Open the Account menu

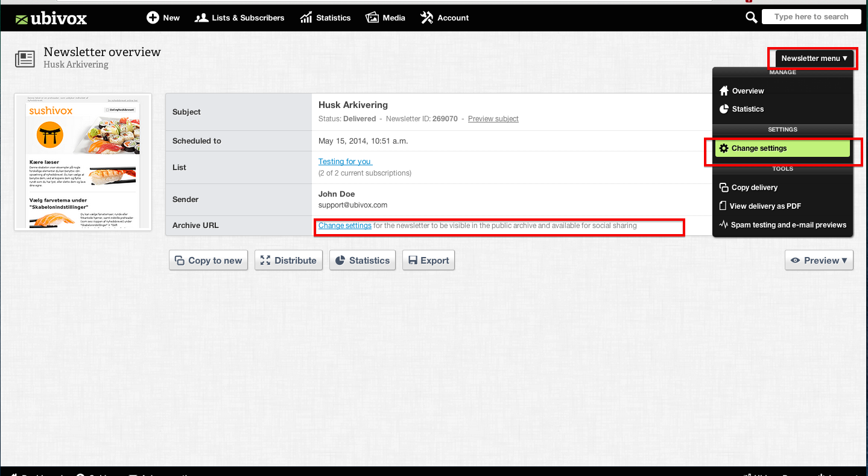click(x=445, y=17)
